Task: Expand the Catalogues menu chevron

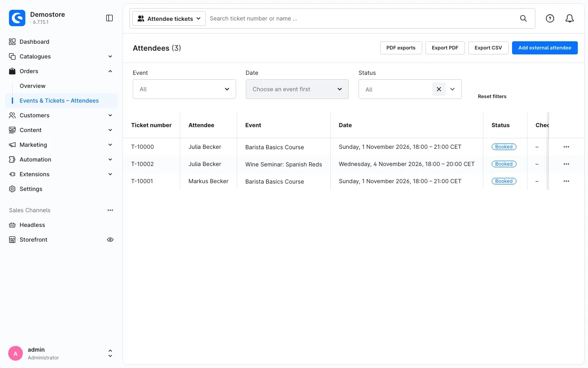Action: click(110, 56)
